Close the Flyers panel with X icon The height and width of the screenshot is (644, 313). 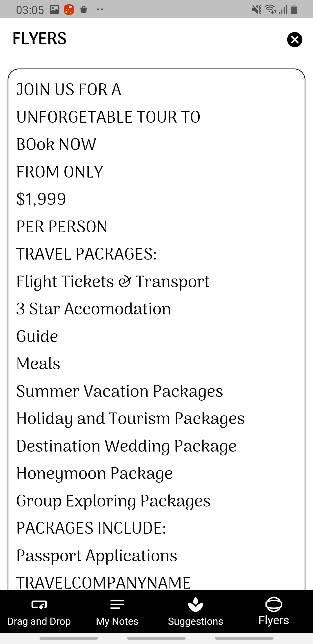point(294,39)
